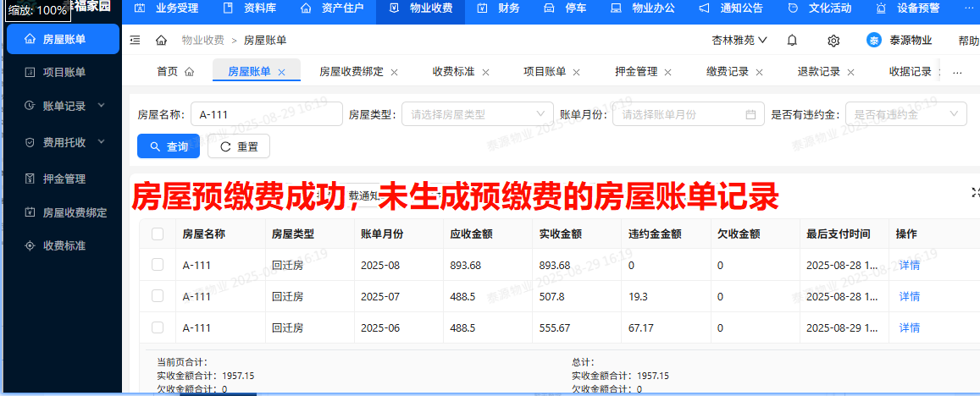Viewport: 980px width, 396px height.
Task: Close the 押金管理 tab
Action: [x=668, y=73]
